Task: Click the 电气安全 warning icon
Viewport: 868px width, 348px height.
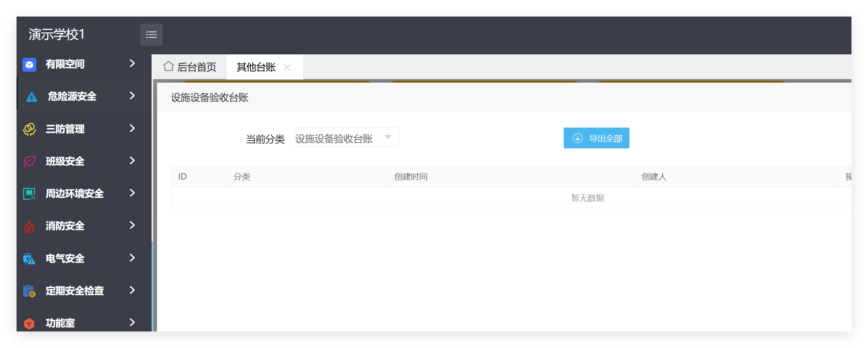Action: (29, 259)
